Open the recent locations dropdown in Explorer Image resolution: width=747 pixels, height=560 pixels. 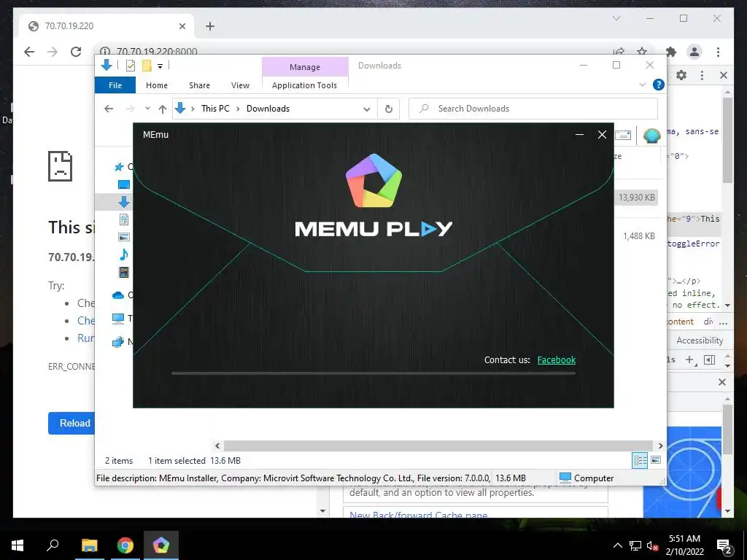click(x=147, y=109)
